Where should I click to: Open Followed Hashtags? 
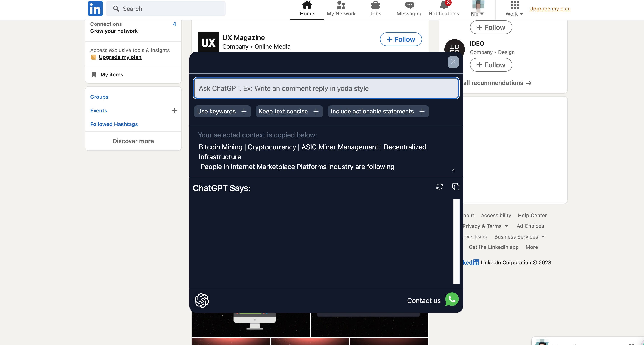(114, 124)
